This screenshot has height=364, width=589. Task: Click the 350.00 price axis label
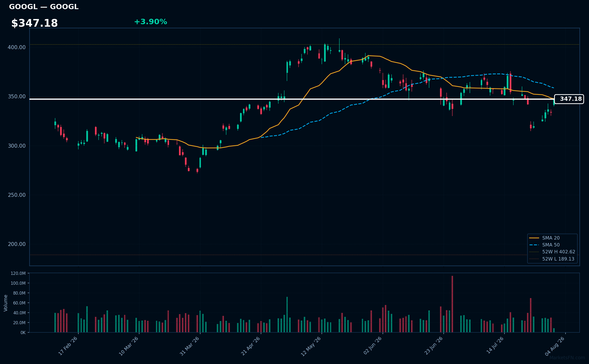[17, 96]
